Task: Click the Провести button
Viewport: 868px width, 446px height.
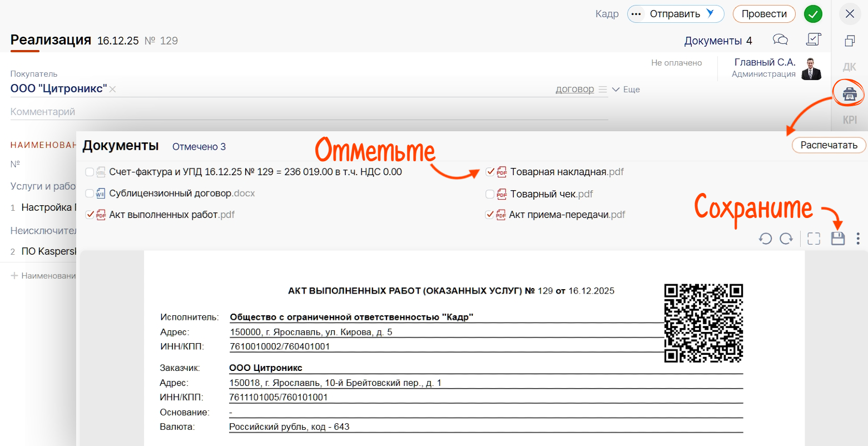Action: 764,14
